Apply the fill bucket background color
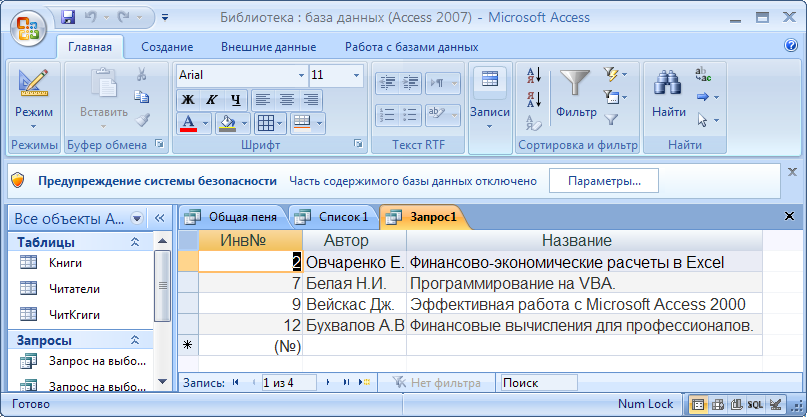This screenshot has width=807, height=417. point(227,124)
